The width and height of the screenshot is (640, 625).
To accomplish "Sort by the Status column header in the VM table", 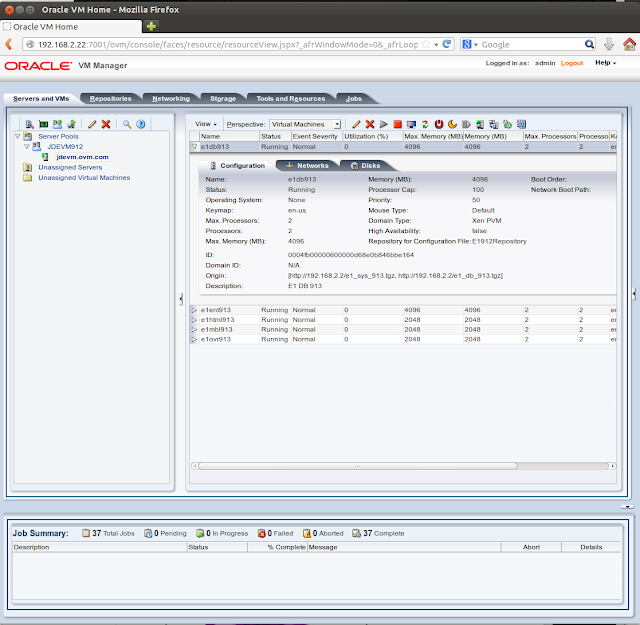I will (x=275, y=136).
